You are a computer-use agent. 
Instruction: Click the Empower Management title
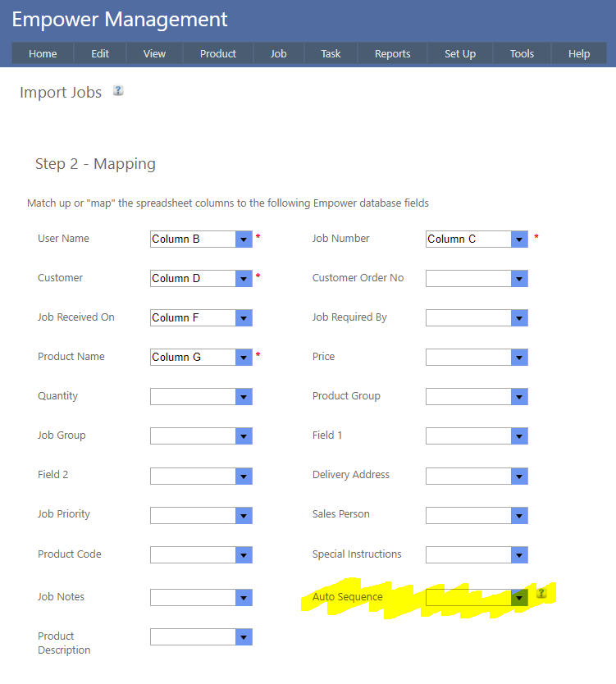[120, 20]
